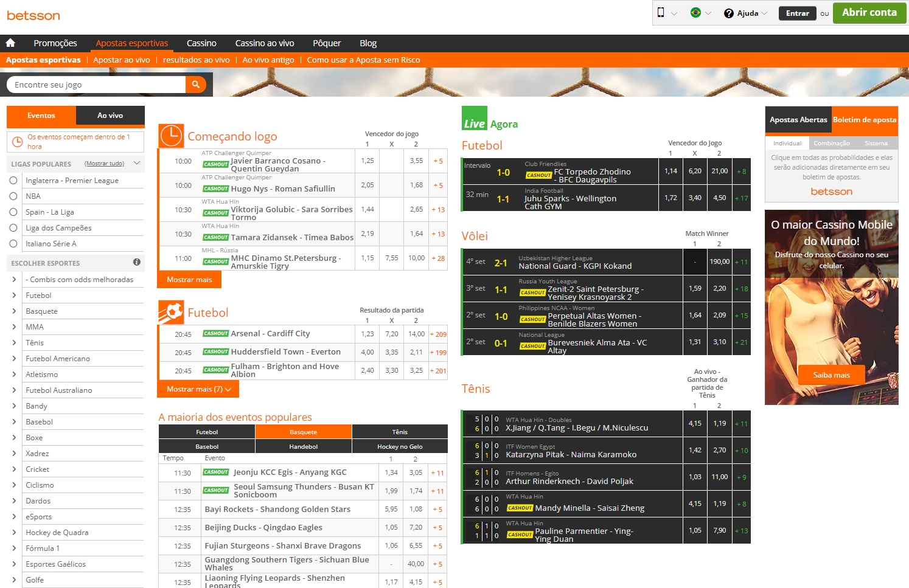
Task: Select Liga dos Campeões radio button
Action: point(13,228)
